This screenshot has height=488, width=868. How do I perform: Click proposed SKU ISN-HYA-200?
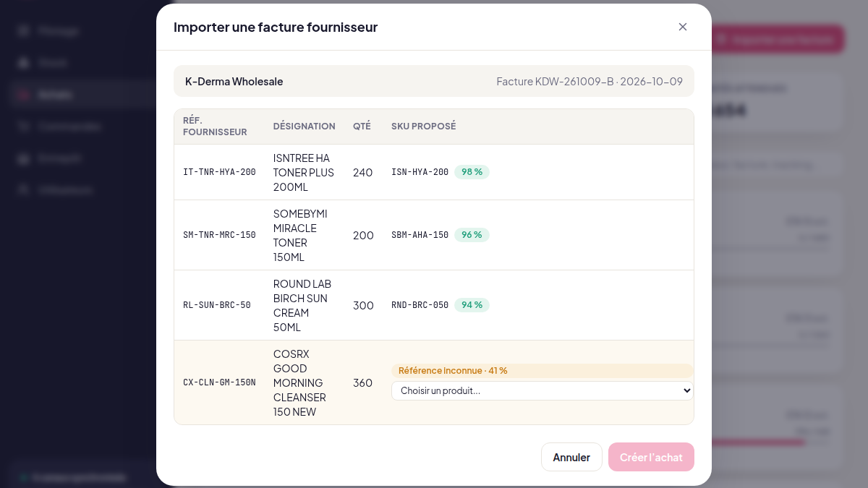(x=420, y=172)
